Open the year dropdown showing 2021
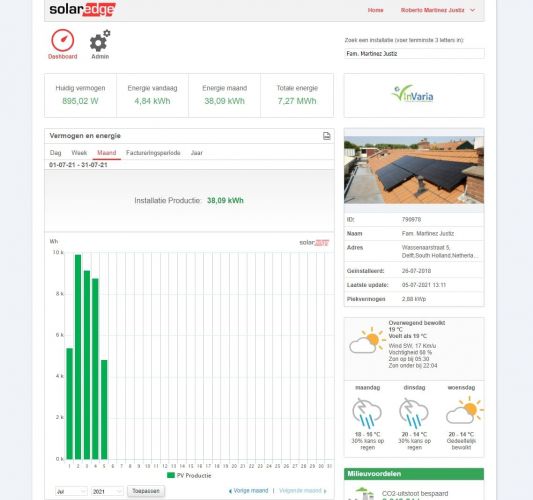The height and width of the screenshot is (500, 533). click(x=107, y=491)
